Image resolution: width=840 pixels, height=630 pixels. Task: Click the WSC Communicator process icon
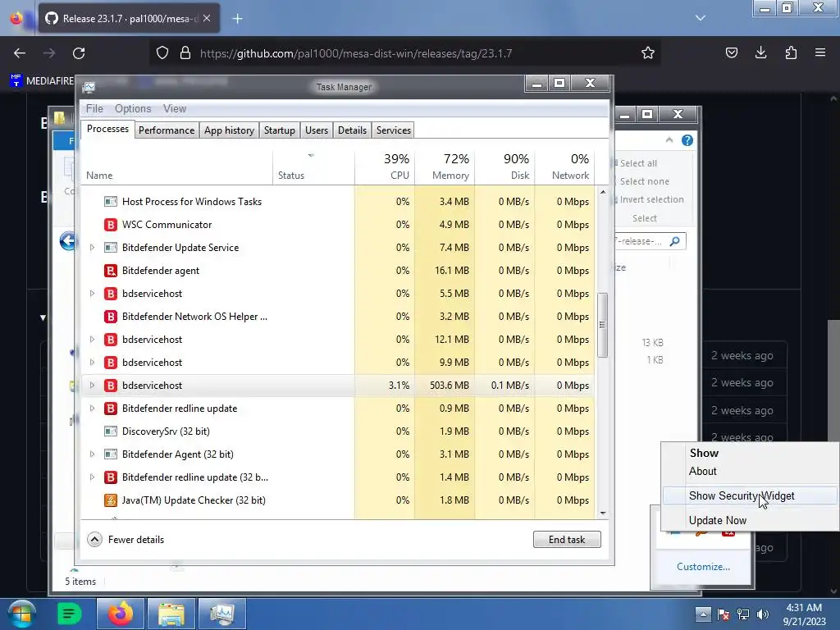(x=111, y=225)
